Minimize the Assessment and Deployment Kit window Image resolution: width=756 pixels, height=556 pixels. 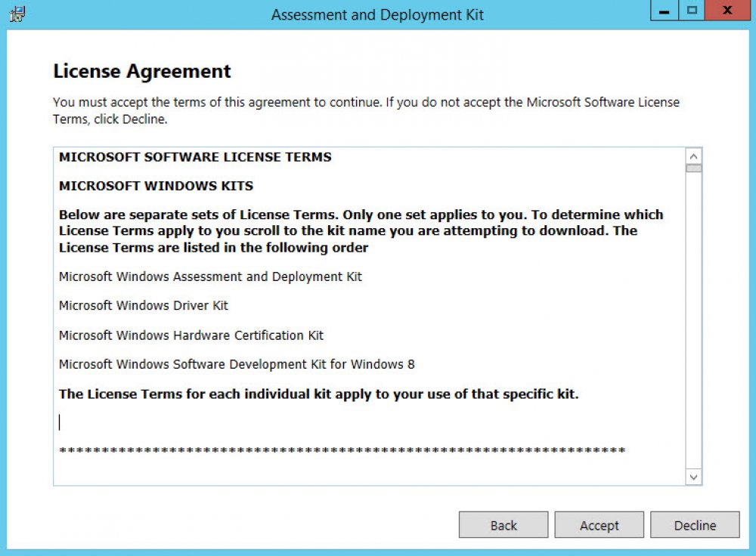(x=665, y=11)
